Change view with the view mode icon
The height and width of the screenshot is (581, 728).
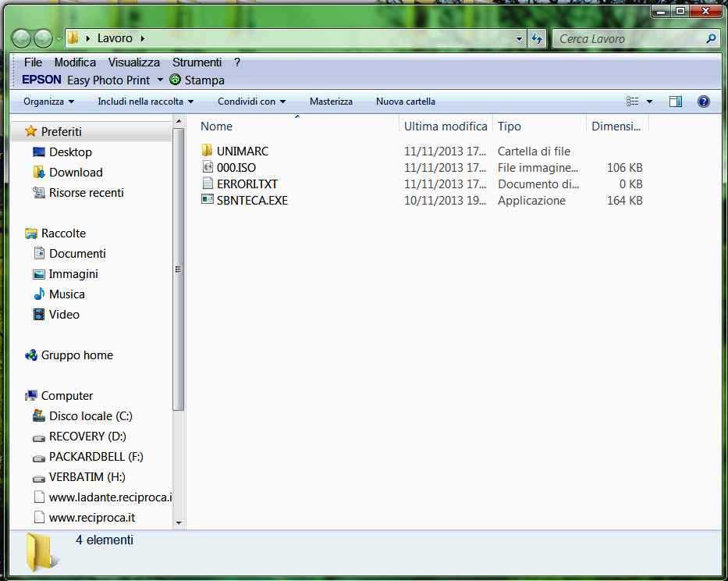click(632, 102)
